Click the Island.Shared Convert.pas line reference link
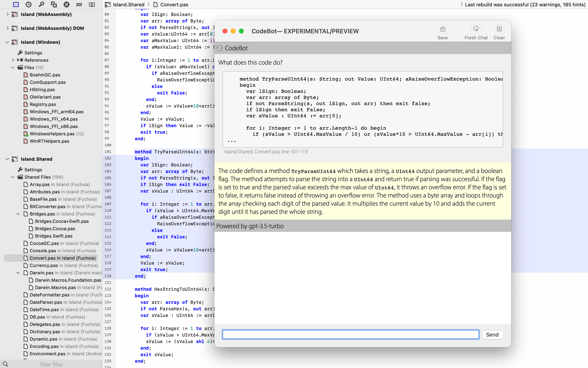This screenshot has height=368, width=588. coord(266,152)
